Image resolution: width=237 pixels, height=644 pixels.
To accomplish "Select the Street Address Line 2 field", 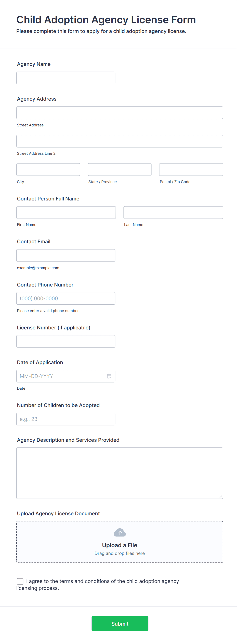I will [120, 141].
